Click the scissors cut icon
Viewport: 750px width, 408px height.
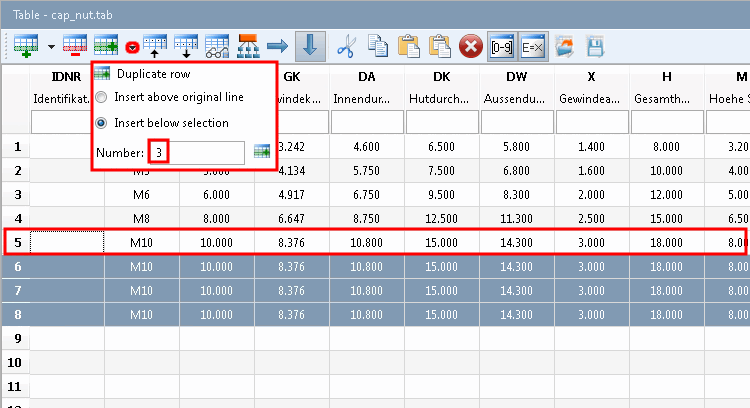346,47
